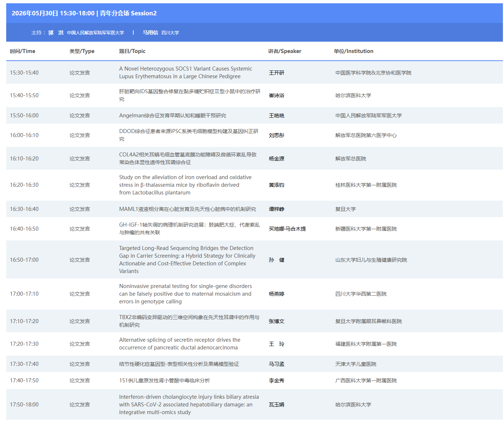The width and height of the screenshot is (504, 432).
Task: Click topic Alternative splicing of secretin receptor
Action: pyautogui.click(x=180, y=344)
